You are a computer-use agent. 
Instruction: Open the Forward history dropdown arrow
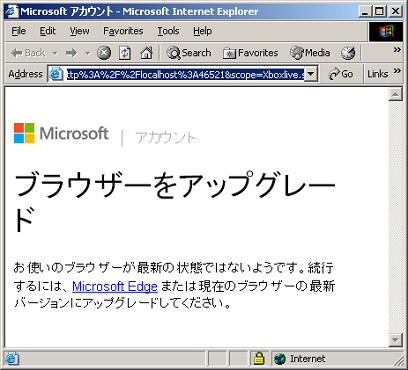pyautogui.click(x=87, y=53)
